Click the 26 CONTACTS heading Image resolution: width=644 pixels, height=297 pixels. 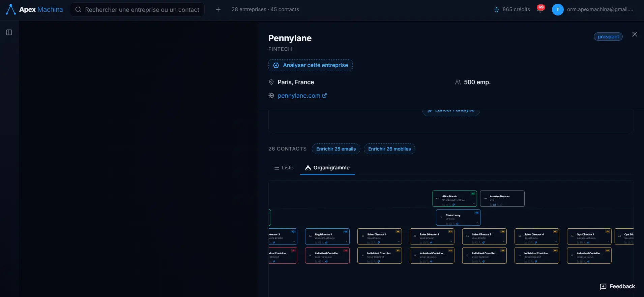pos(288,149)
